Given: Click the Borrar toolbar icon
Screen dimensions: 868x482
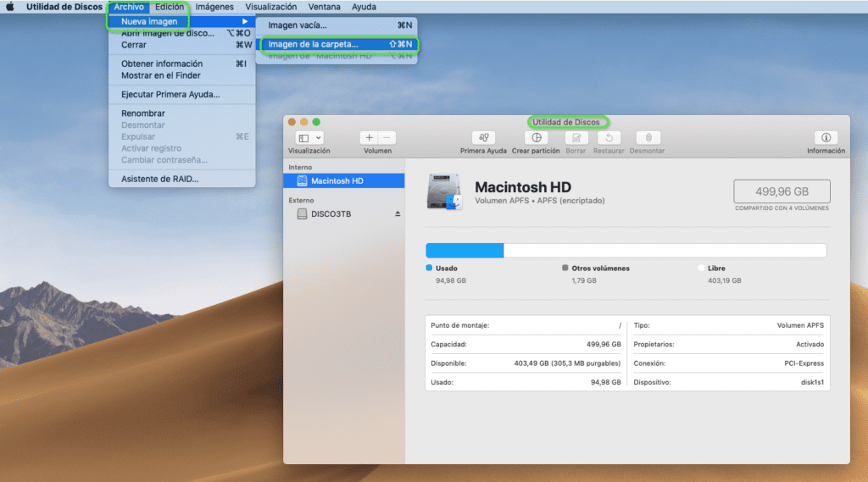Looking at the screenshot, I should point(576,138).
